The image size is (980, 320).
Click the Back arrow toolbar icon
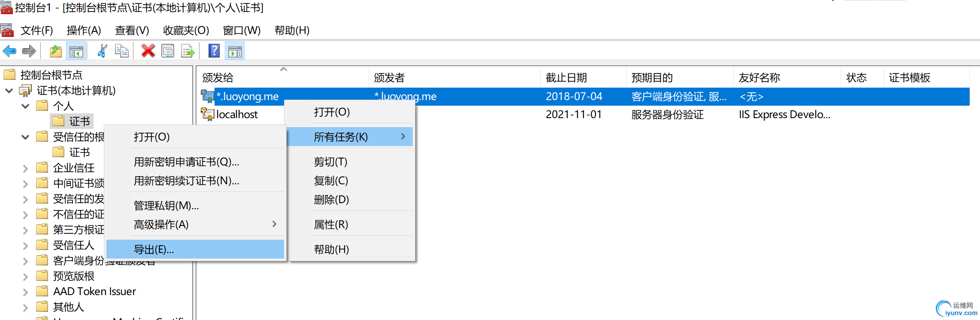[9, 52]
